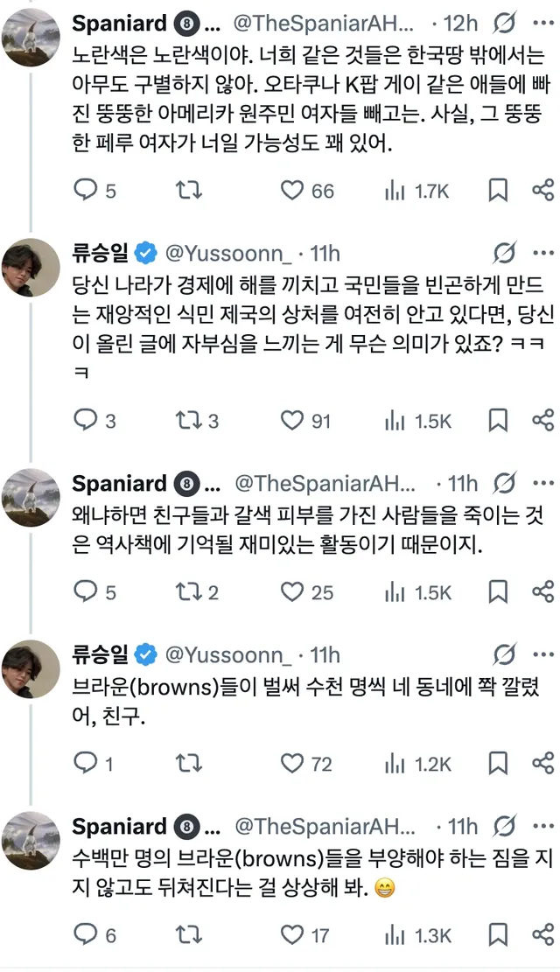Click Grok icon on the 12h tweet

505,22
